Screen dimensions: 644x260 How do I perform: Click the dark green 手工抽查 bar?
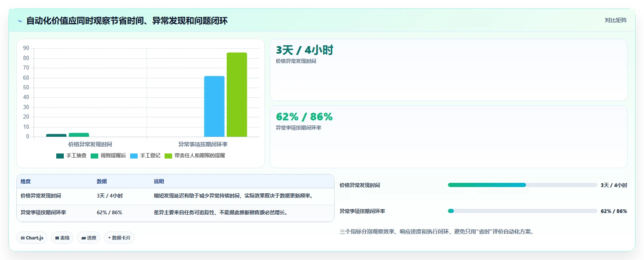tap(56, 135)
